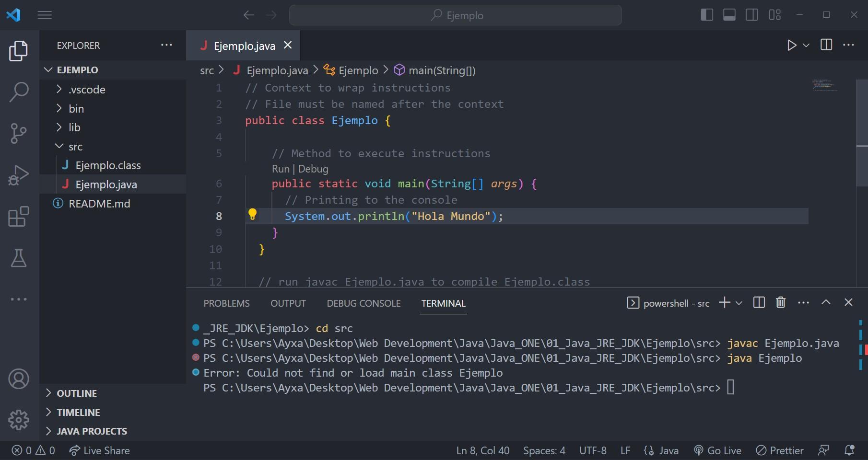This screenshot has width=868, height=460.
Task: Open the hamburger application menu
Action: pyautogui.click(x=45, y=15)
